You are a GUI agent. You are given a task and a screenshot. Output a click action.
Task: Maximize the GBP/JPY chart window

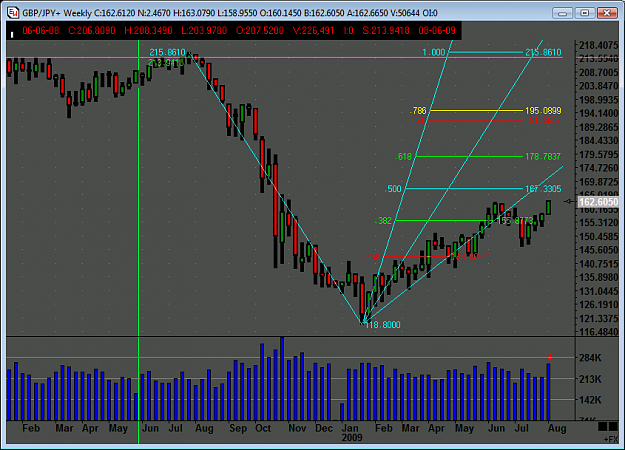(585, 13)
